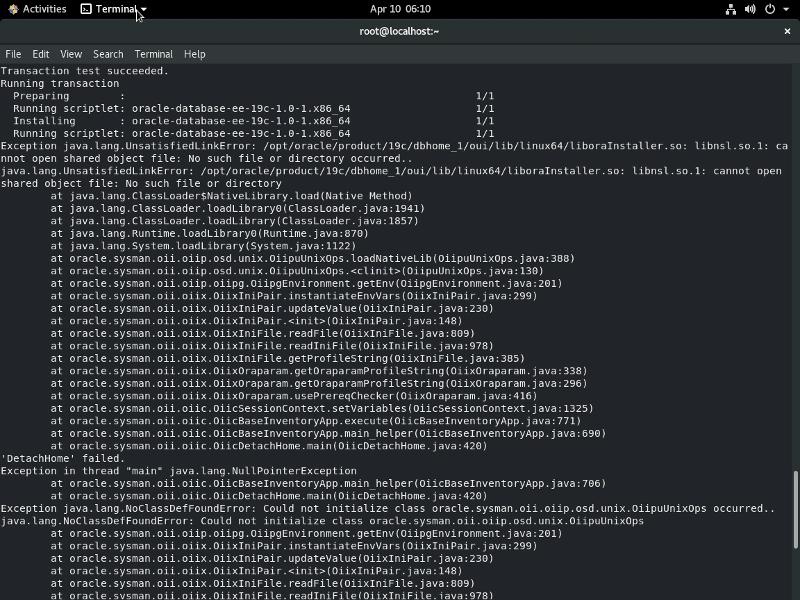
Task: Click the Activities foot logo icon
Action: [x=13, y=9]
